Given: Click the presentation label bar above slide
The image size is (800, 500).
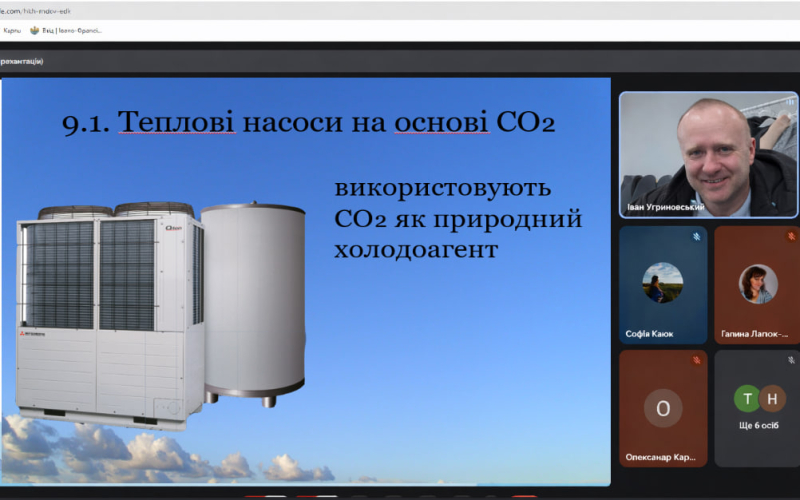Looking at the screenshot, I should coord(22,61).
